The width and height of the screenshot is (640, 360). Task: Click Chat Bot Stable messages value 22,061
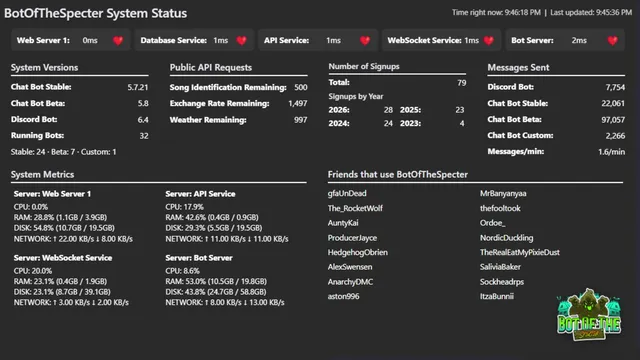(613, 103)
